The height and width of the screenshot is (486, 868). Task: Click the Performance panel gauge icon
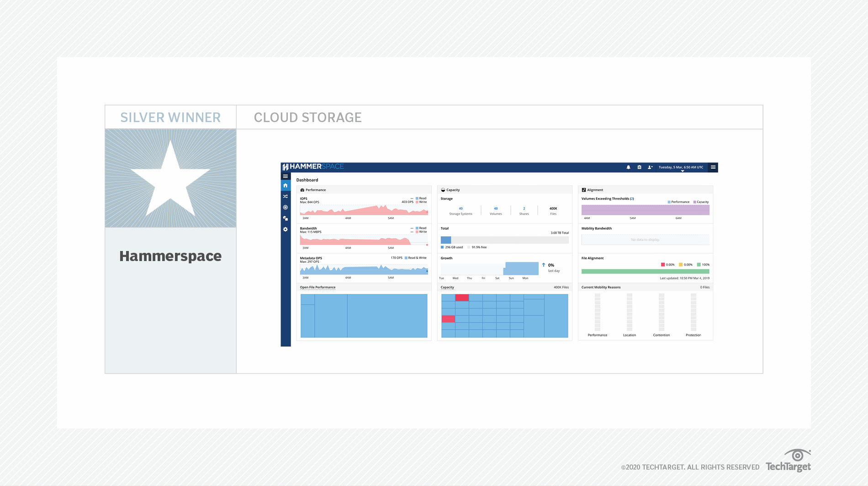[302, 190]
